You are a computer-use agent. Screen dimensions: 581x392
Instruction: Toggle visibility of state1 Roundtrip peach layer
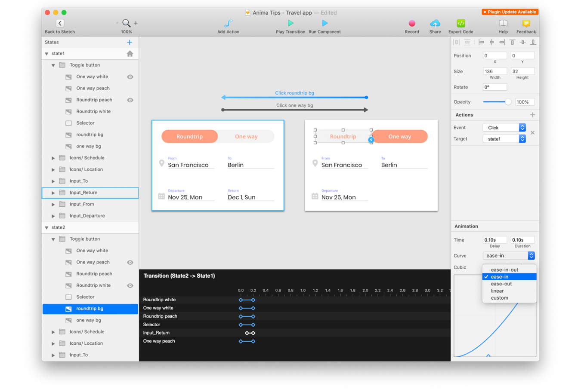[130, 100]
